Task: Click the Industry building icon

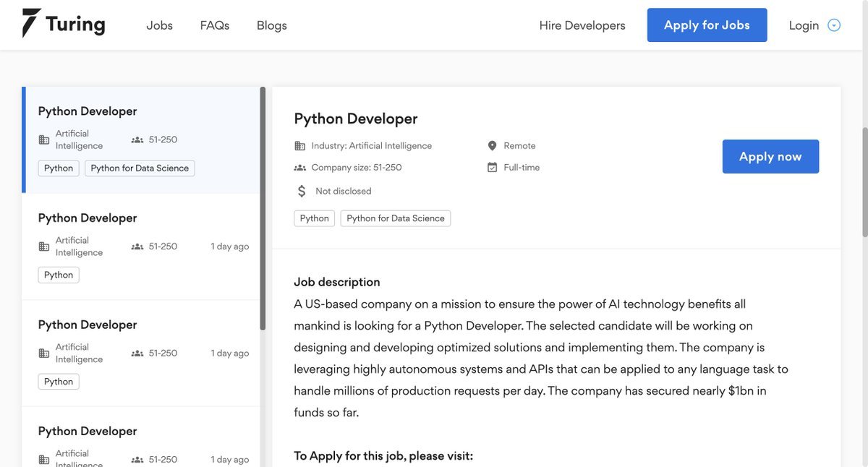Action: (x=299, y=145)
